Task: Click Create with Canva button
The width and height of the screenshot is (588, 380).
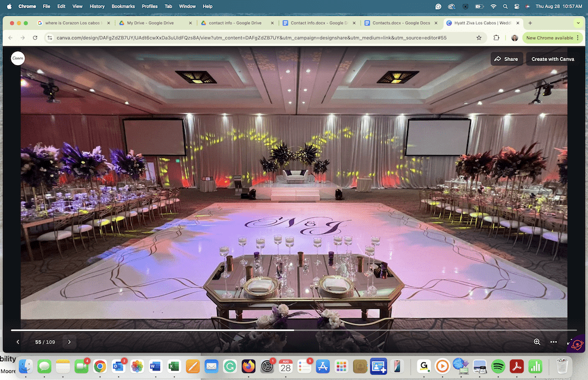Action: pos(552,59)
